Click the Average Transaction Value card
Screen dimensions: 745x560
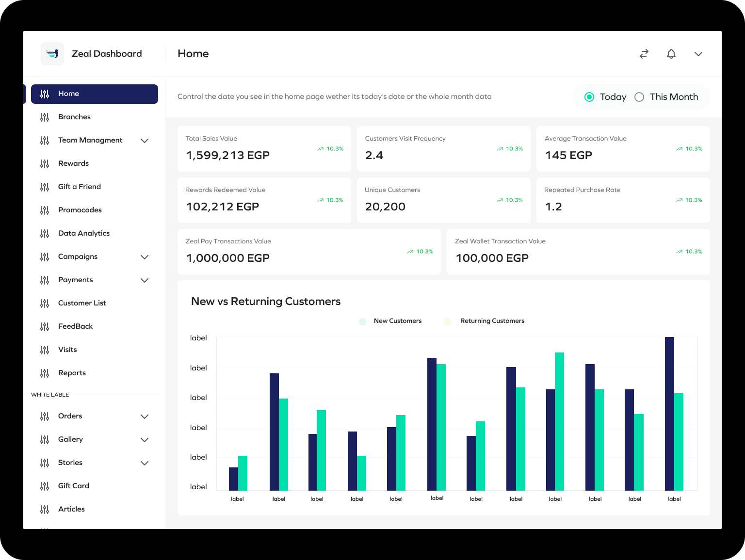click(623, 149)
